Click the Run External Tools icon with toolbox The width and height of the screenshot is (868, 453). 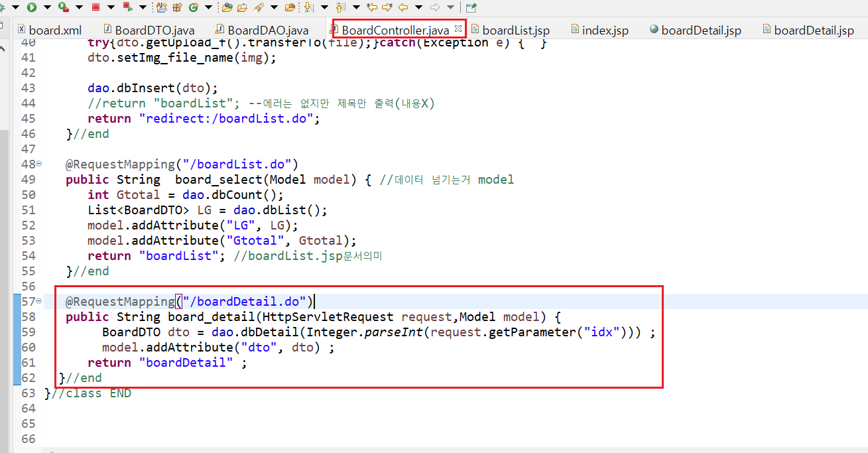(x=64, y=7)
